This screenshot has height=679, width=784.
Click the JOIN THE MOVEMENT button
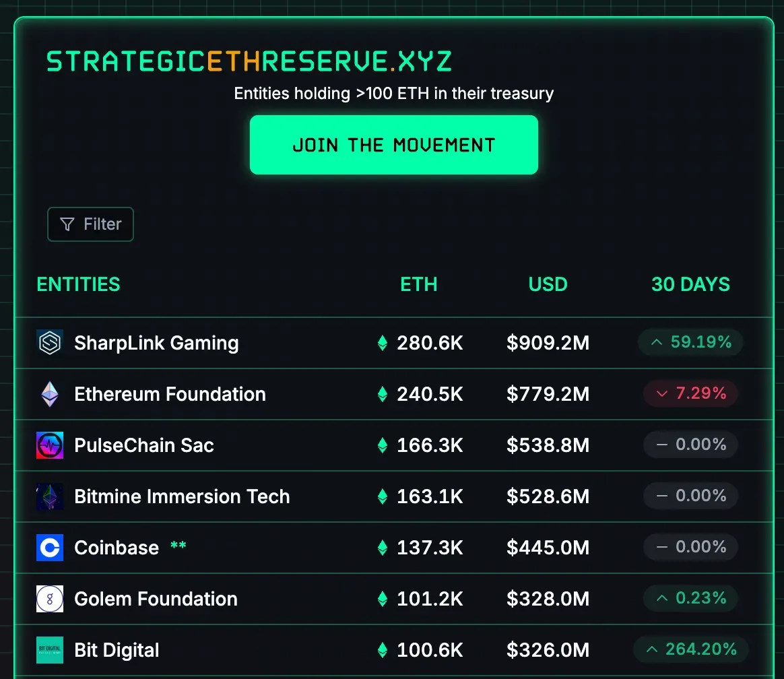(x=394, y=145)
